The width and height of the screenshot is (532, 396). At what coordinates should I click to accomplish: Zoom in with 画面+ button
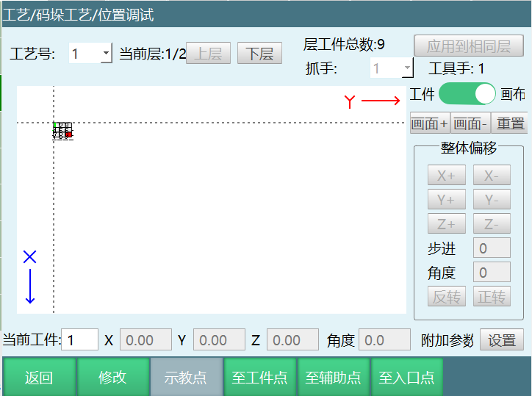click(x=430, y=123)
